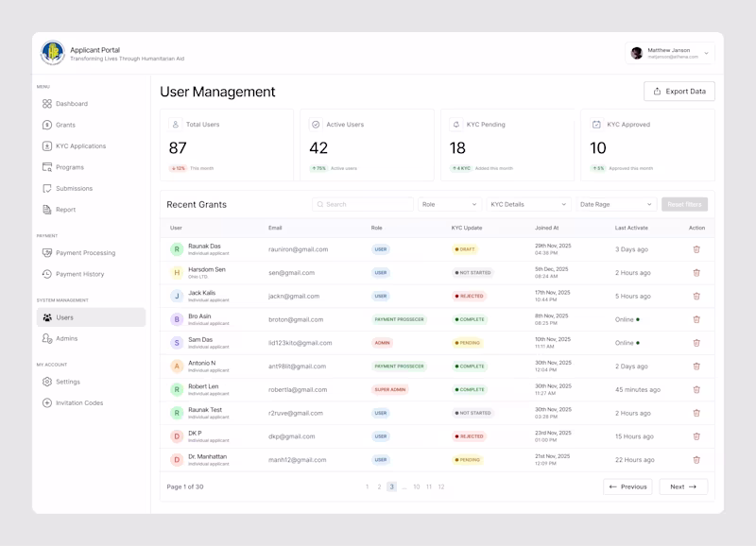Click the Grants sidebar icon
Viewport: 756px width, 546px height.
pyautogui.click(x=46, y=125)
